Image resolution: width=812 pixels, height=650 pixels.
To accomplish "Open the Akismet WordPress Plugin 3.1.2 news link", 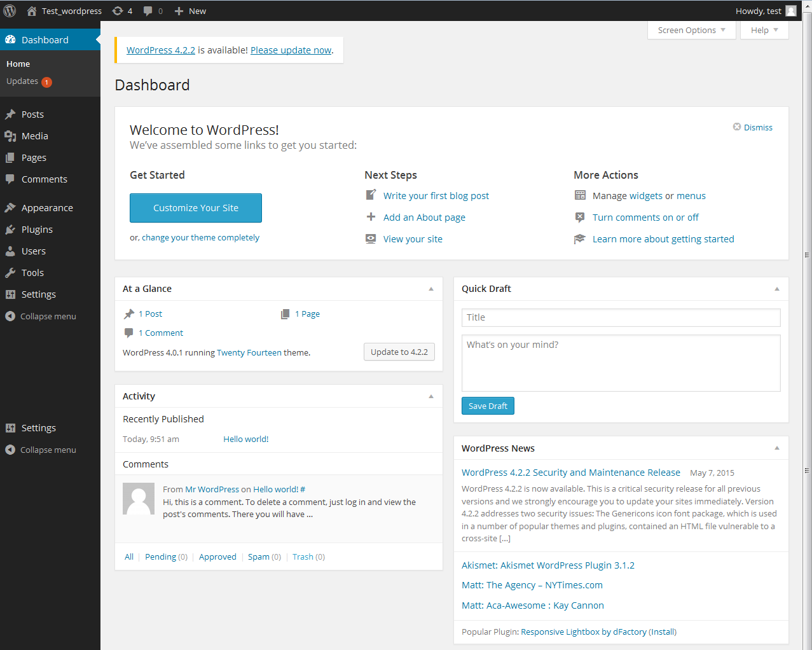I will click(548, 565).
